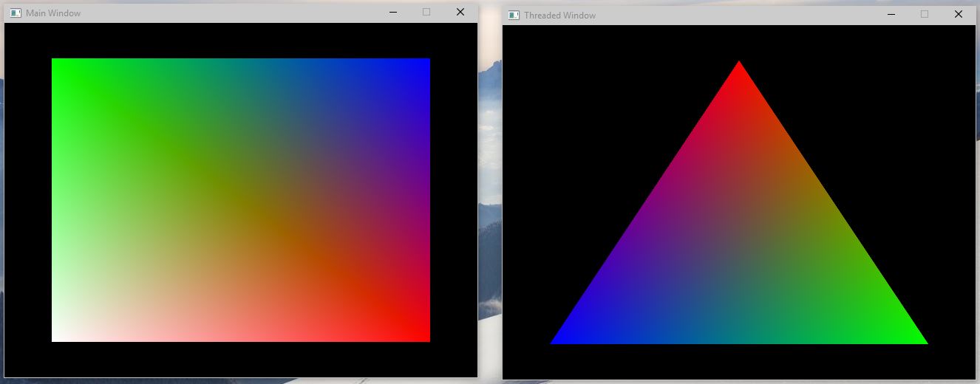Click the "Threaded Window" title text
The image size is (980, 384).
pyautogui.click(x=559, y=16)
